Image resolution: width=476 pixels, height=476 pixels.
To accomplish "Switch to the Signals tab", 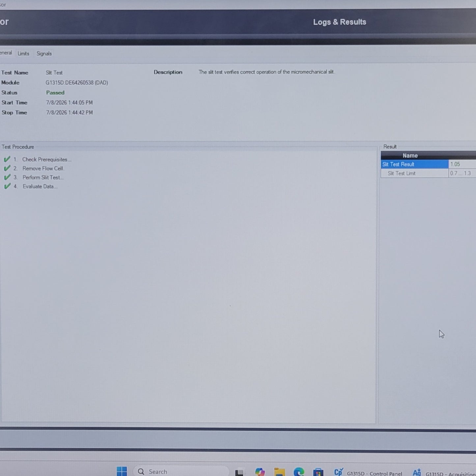I will pos(44,53).
